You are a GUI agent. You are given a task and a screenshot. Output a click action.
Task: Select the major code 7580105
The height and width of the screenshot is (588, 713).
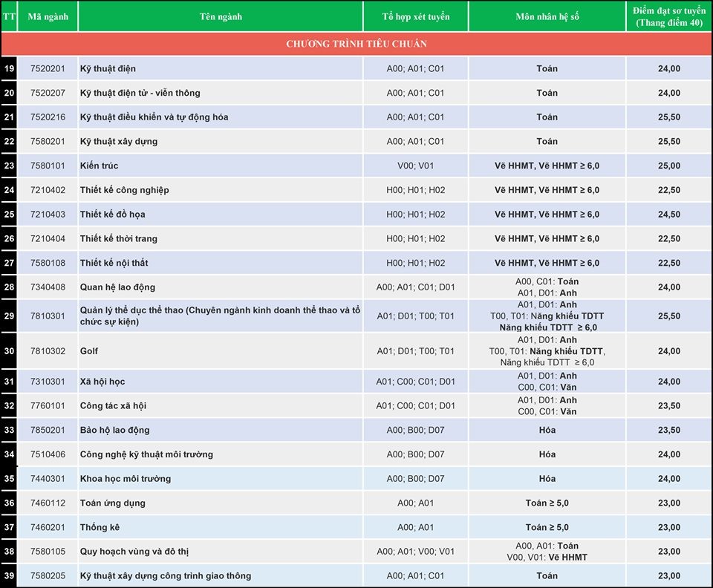coord(48,552)
